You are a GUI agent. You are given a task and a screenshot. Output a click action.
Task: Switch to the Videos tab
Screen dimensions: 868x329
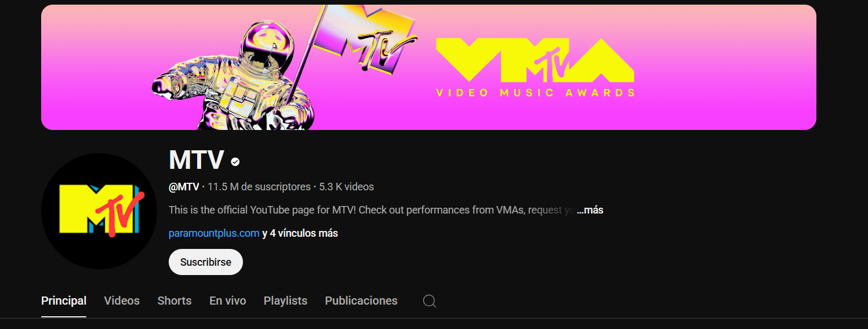122,301
